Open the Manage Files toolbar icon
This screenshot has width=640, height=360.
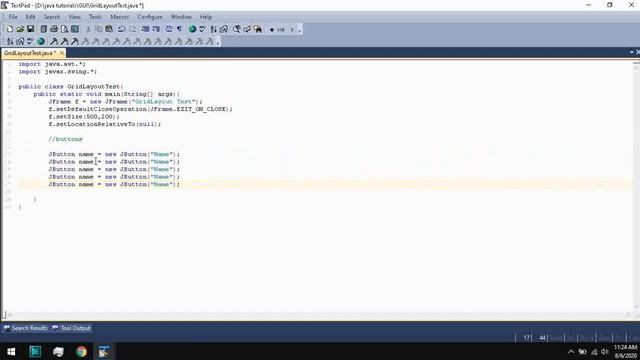click(43, 29)
